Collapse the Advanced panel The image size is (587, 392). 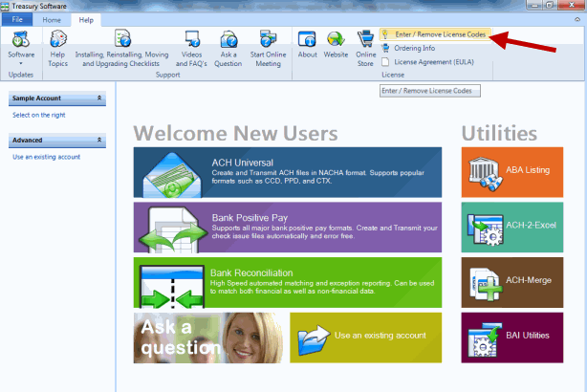coord(99,140)
